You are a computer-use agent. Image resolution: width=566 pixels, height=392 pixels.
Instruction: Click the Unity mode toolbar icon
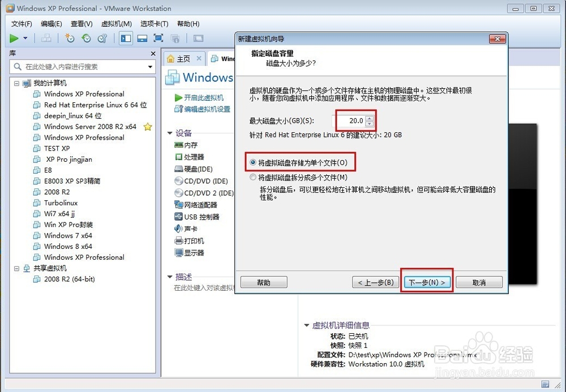click(175, 38)
